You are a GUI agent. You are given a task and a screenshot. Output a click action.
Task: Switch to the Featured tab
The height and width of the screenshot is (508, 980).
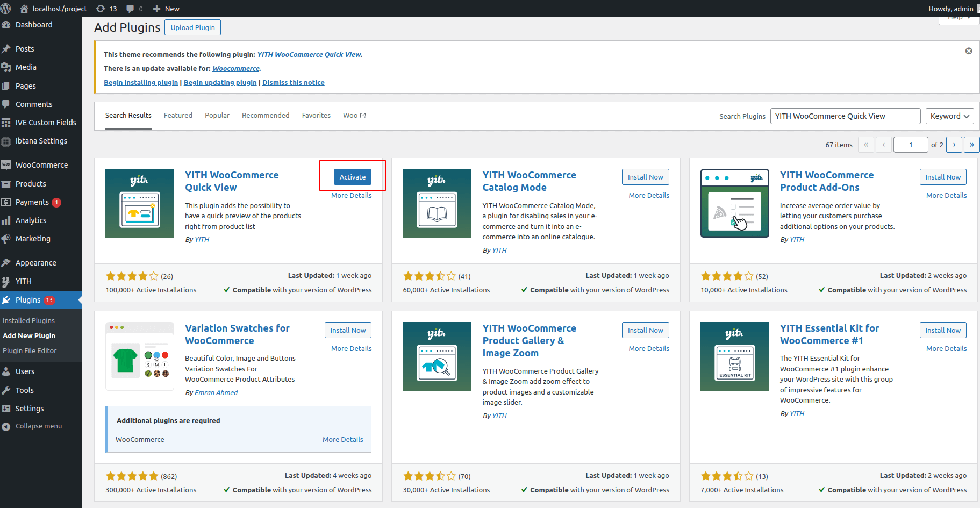(178, 116)
